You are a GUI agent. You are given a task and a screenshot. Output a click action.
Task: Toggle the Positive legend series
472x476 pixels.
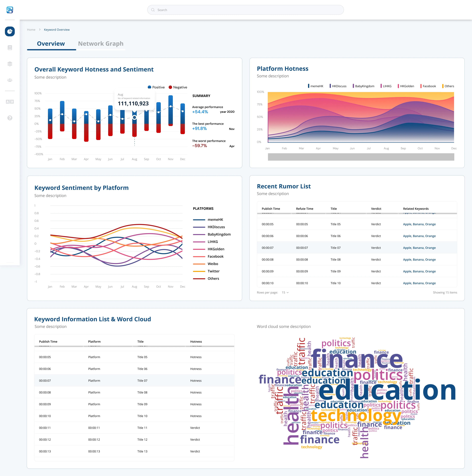point(156,87)
